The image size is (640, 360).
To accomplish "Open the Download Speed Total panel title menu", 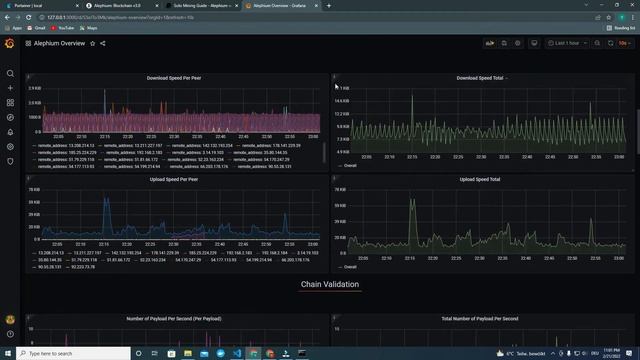I will click(480, 78).
